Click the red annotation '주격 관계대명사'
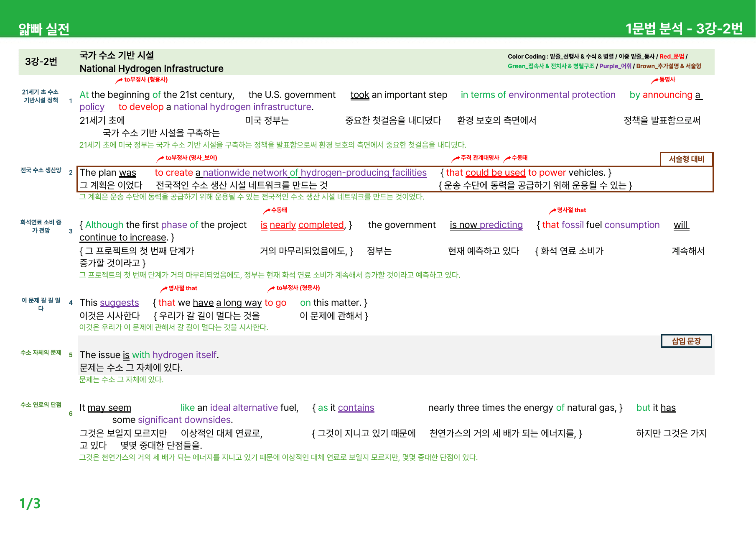The image size is (756, 535). [x=480, y=158]
